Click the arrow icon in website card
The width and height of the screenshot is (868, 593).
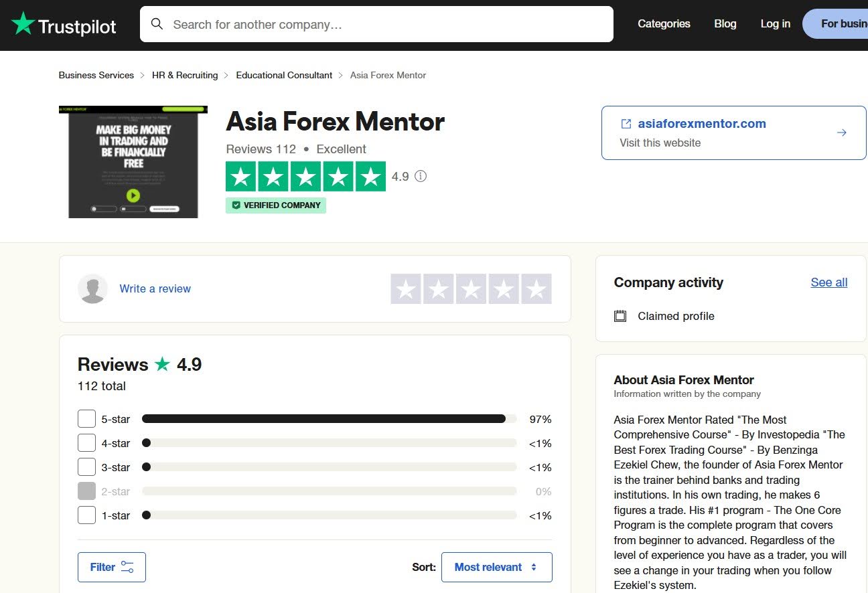pyautogui.click(x=842, y=133)
